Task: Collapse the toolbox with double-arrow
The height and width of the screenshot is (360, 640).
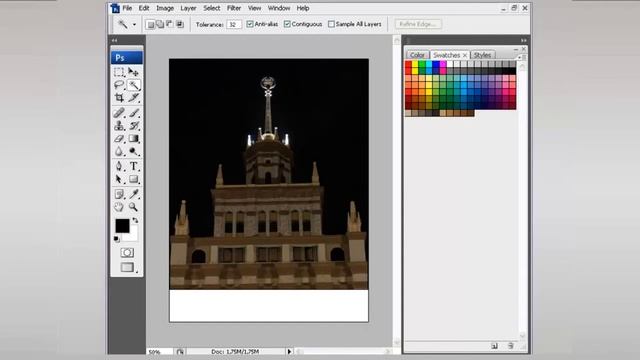Action: [x=114, y=40]
